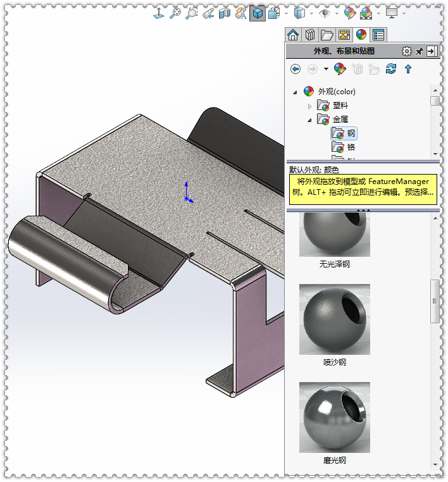Open Custom Properties list tab
This screenshot has width=448, height=482.
point(378,35)
